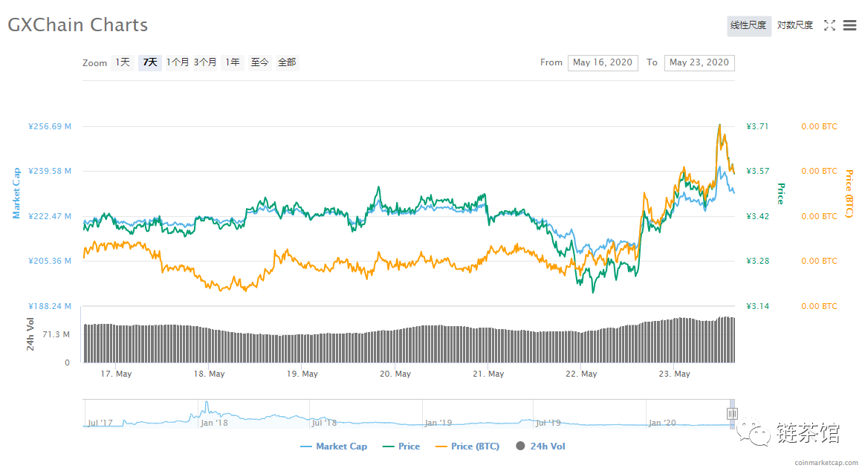Select the 7天 zoom range

click(150, 62)
